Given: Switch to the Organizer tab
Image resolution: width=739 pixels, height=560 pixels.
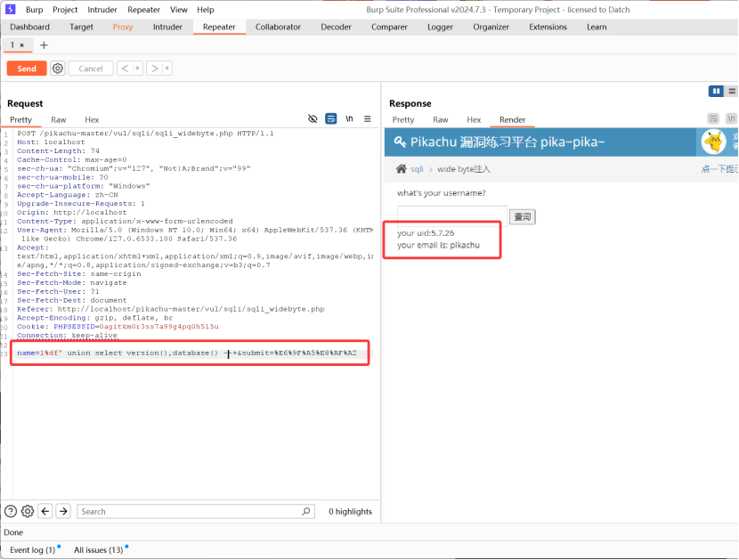Looking at the screenshot, I should [491, 27].
